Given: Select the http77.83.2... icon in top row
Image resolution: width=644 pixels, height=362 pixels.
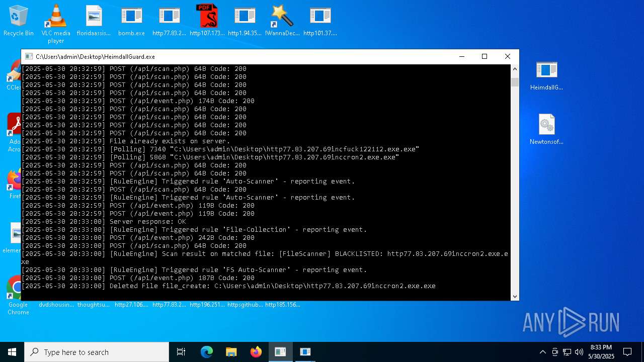Looking at the screenshot, I should tap(169, 21).
